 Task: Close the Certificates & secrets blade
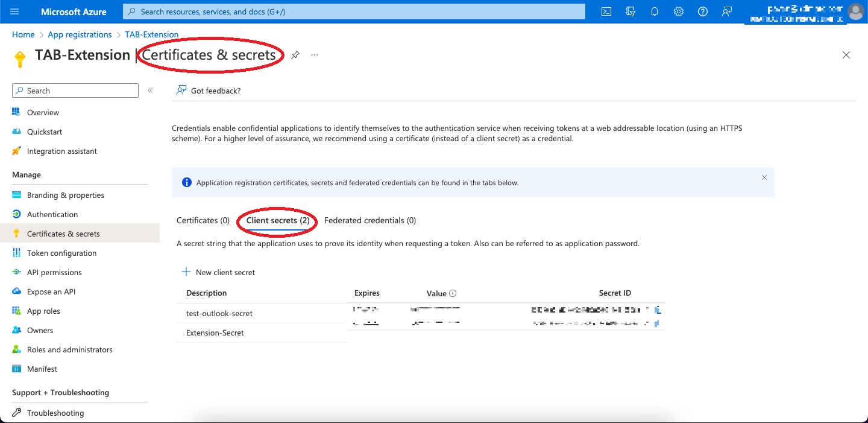[x=846, y=55]
